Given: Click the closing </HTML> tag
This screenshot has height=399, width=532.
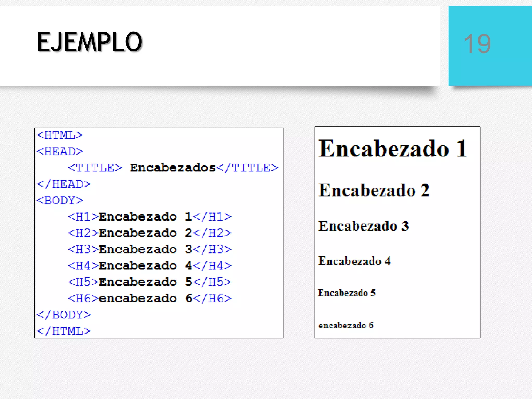Looking at the screenshot, I should 64,331.
